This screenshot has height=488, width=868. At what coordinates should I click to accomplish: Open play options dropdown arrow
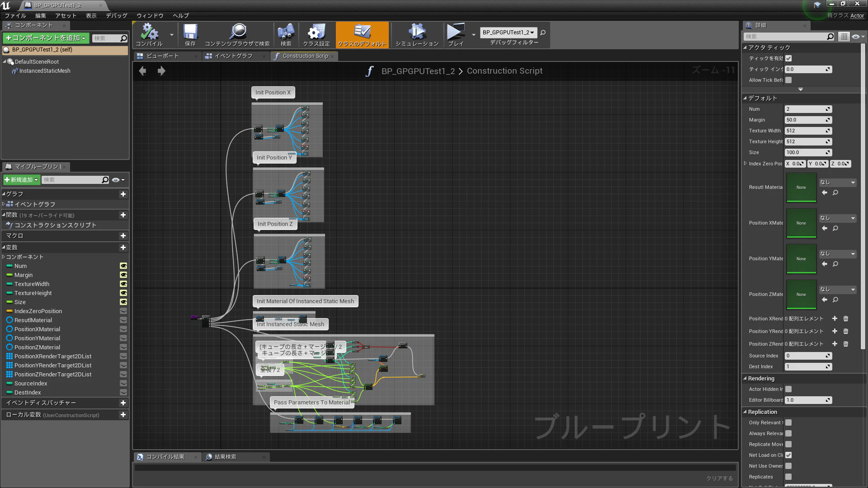473,35
